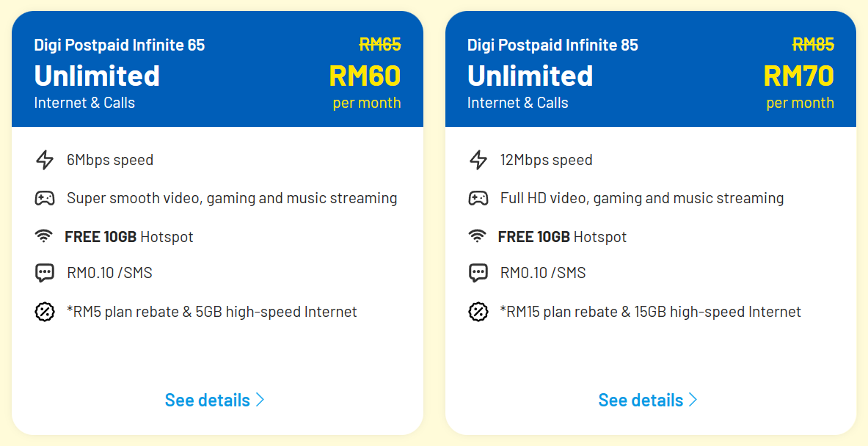The width and height of the screenshot is (868, 446).
Task: Click lightning bolt icon in Infinite 65 card
Action: 45,160
